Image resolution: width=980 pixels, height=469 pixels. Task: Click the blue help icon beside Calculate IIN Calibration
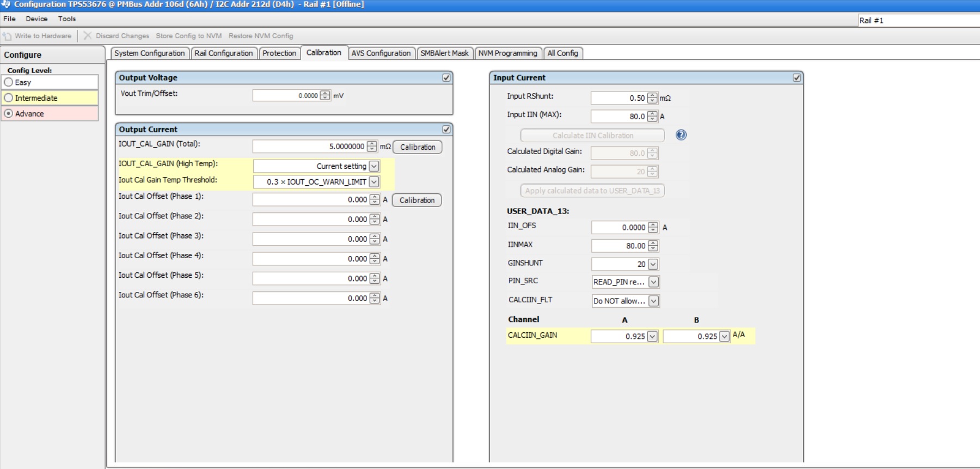pyautogui.click(x=681, y=135)
